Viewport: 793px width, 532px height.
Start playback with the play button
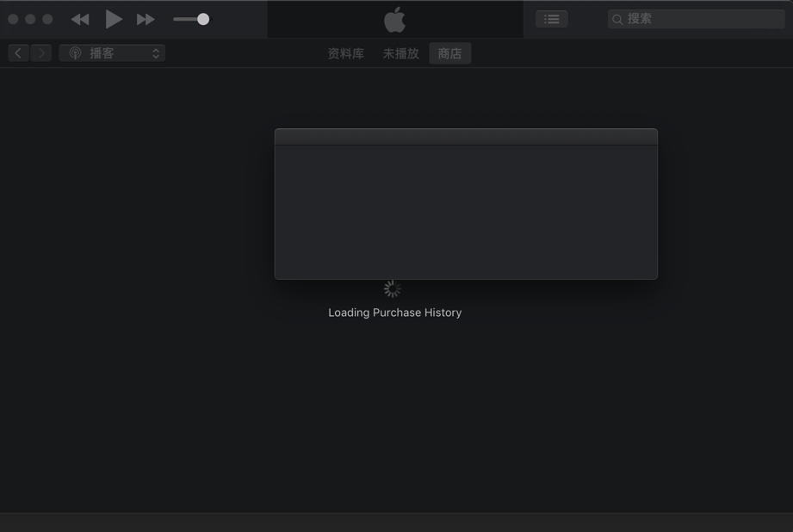click(114, 19)
